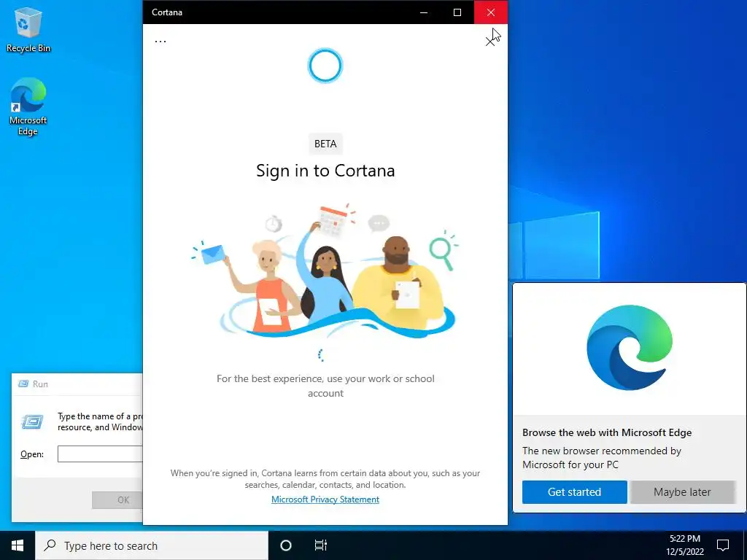The height and width of the screenshot is (560, 747).
Task: Click the Cortana ring logo
Action: click(x=325, y=66)
